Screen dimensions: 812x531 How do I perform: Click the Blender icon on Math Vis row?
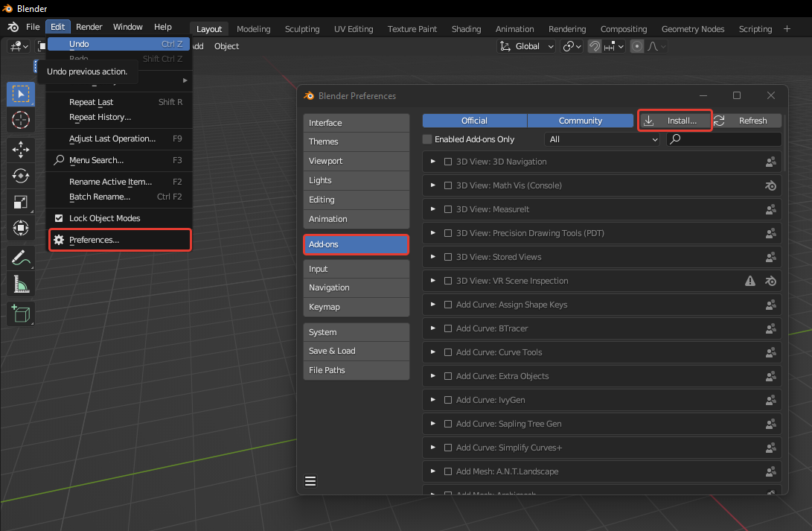[x=770, y=185]
